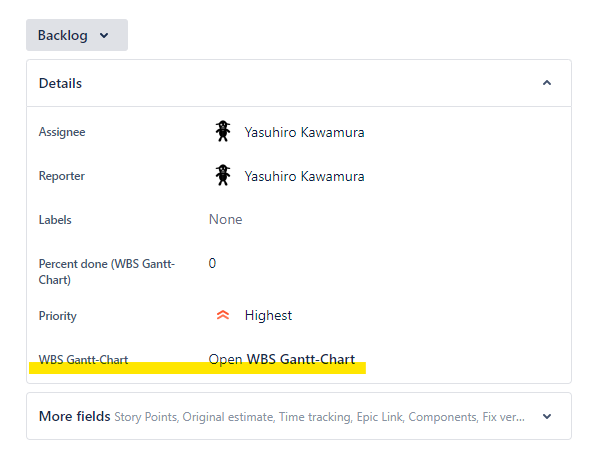Click the Assignee avatar icon
589x452 pixels.
(x=223, y=131)
